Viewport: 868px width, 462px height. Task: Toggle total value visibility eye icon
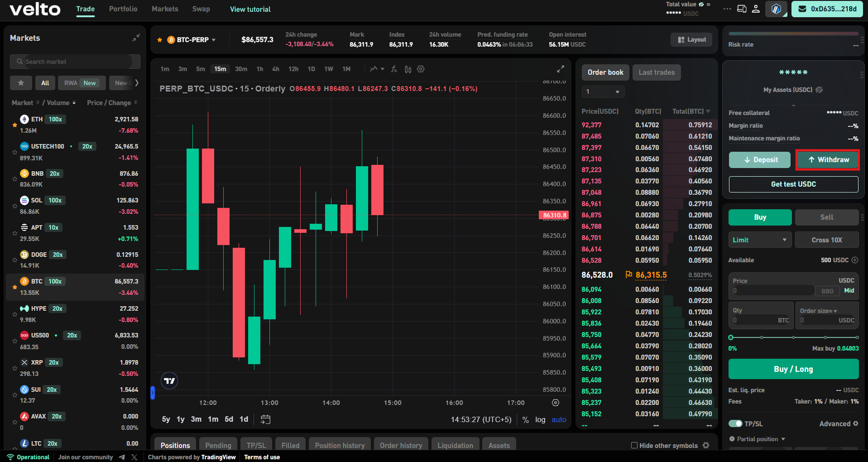[701, 4]
